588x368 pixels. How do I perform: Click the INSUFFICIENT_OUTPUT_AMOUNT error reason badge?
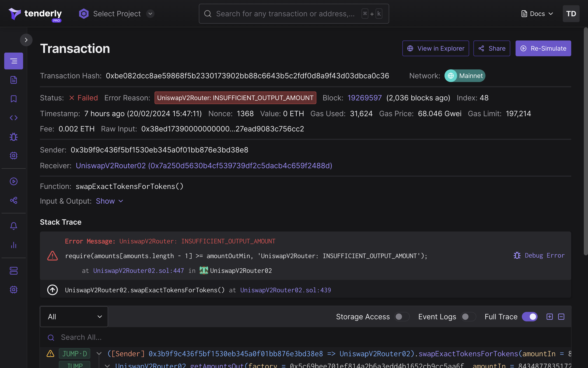point(235,98)
